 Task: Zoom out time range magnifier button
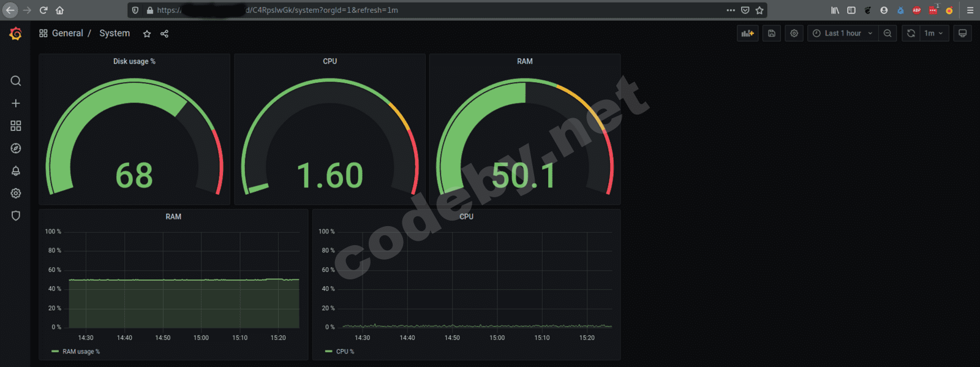(x=888, y=34)
